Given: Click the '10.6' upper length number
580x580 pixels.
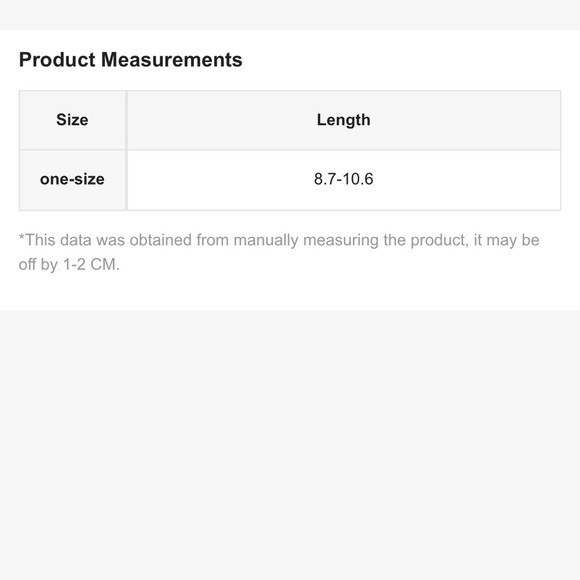Looking at the screenshot, I should (358, 179).
